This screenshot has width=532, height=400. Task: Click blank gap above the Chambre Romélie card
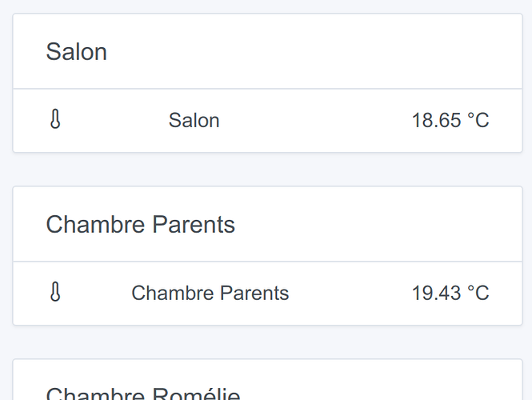pos(267,342)
